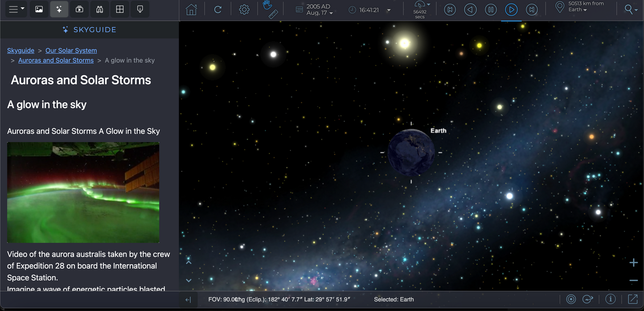Go to Auroras and Solar Storms link

(x=56, y=60)
